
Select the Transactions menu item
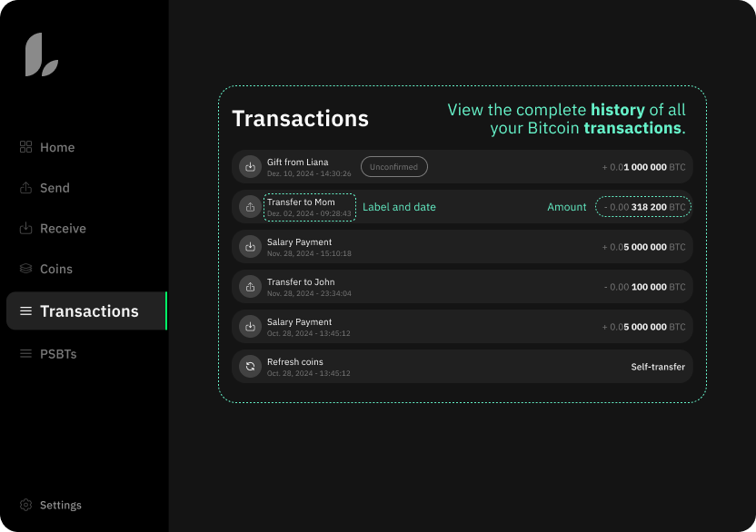(88, 311)
